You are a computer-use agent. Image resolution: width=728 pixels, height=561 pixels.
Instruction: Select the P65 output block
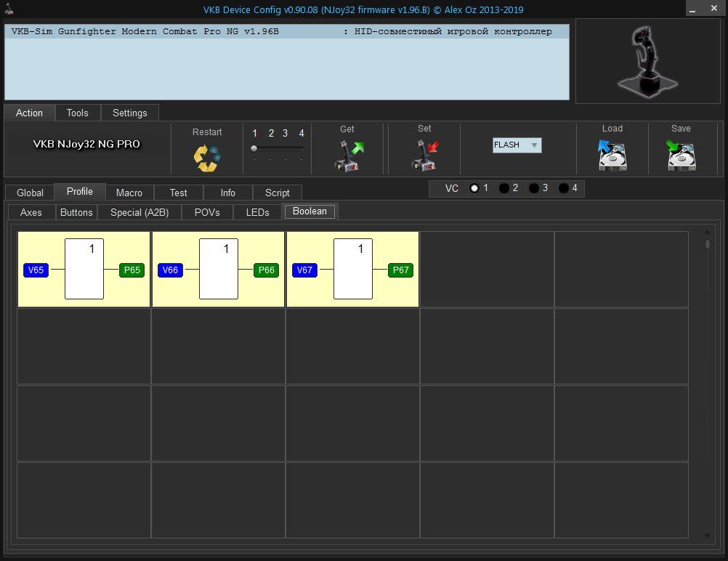(132, 270)
